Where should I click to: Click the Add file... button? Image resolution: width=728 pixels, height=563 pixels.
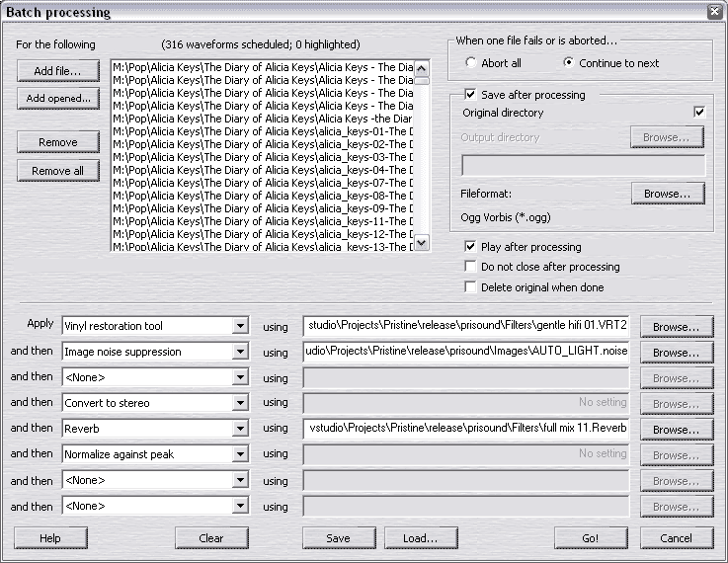(58, 71)
